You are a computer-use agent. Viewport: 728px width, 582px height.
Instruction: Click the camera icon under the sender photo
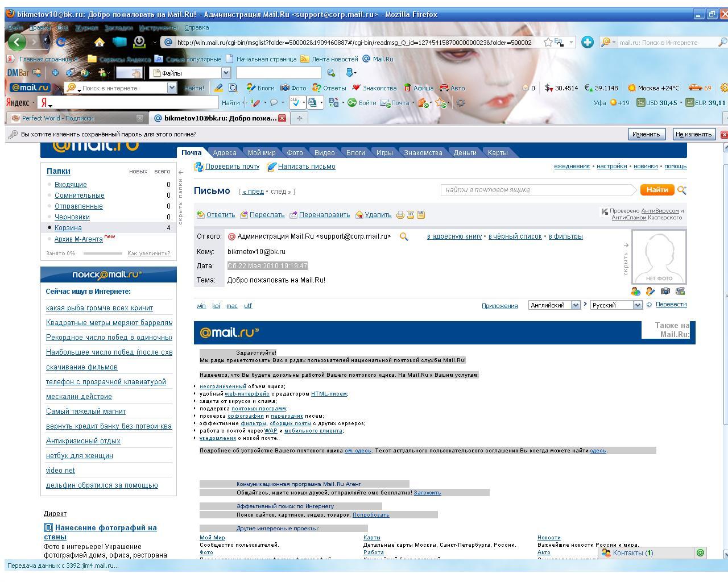(x=665, y=291)
